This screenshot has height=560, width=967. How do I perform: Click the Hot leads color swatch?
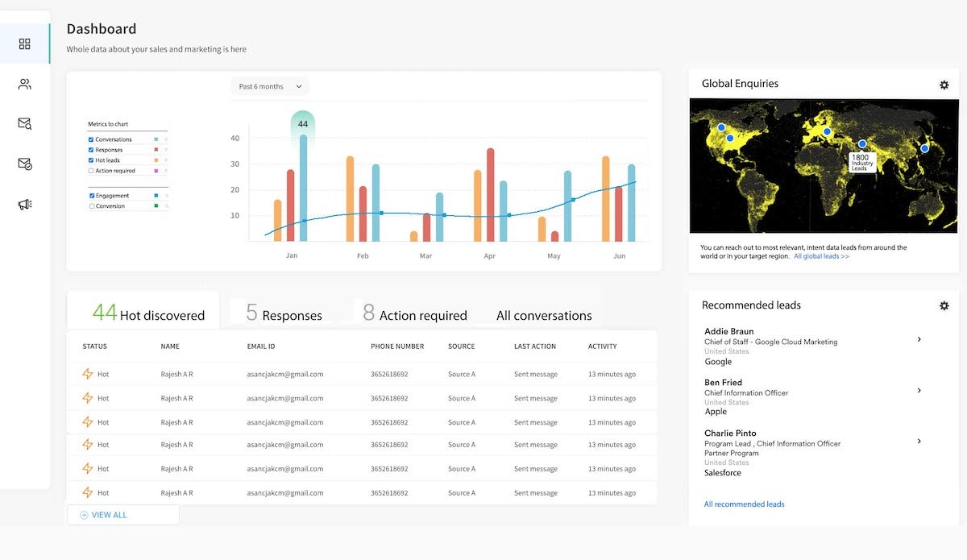click(x=156, y=160)
